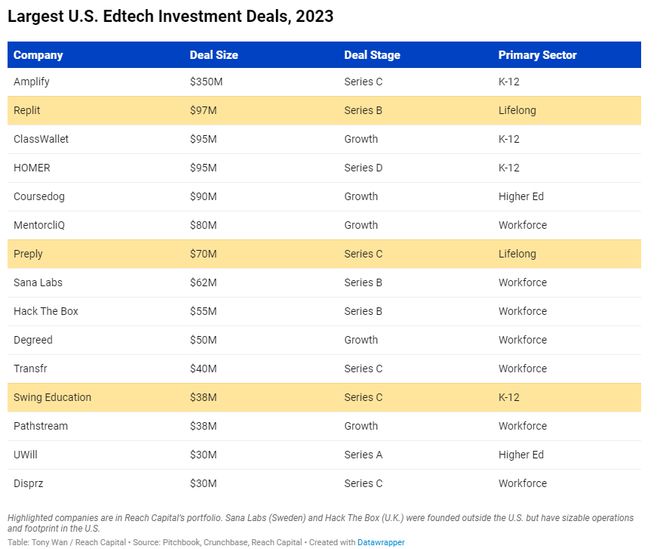Click the Deal Stage column header
This screenshot has height=549, width=660.
[x=370, y=55]
